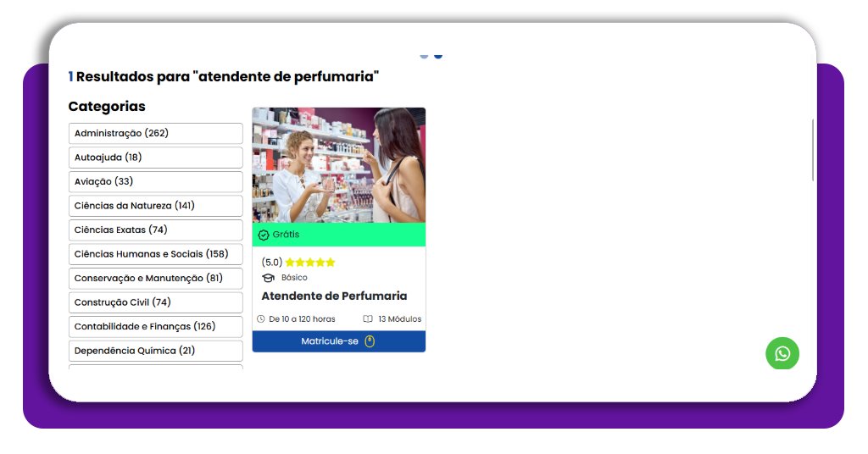Click the 'De 10 a 120 horas' text
Image resolution: width=868 pixels, height=454 pixels.
302,319
